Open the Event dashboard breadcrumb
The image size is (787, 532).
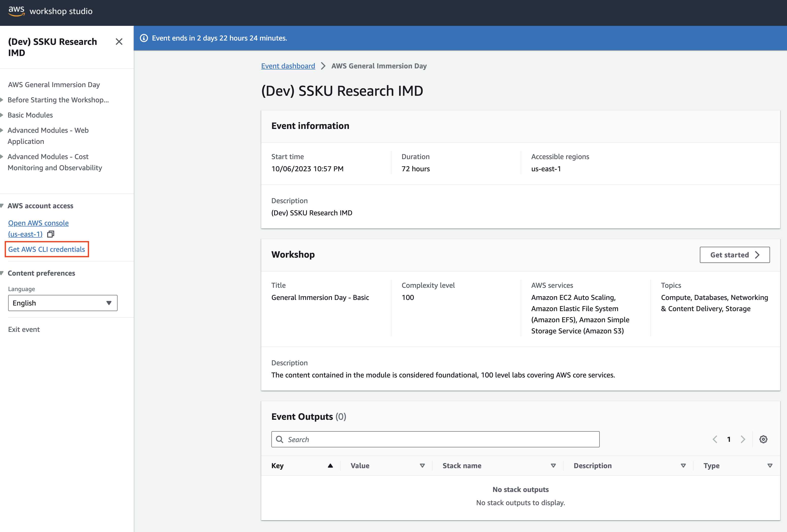288,66
